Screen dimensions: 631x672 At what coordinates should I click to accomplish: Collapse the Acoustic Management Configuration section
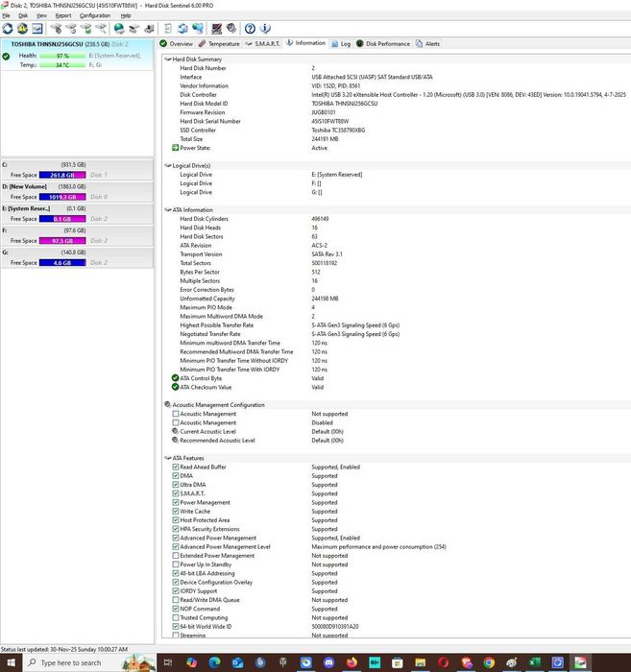click(168, 404)
